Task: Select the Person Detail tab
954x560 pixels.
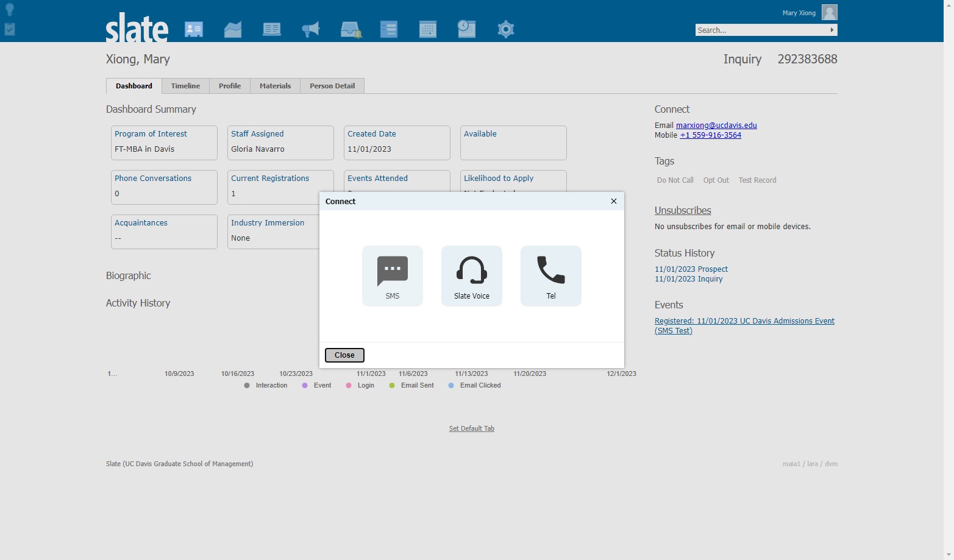Action: [x=332, y=86]
